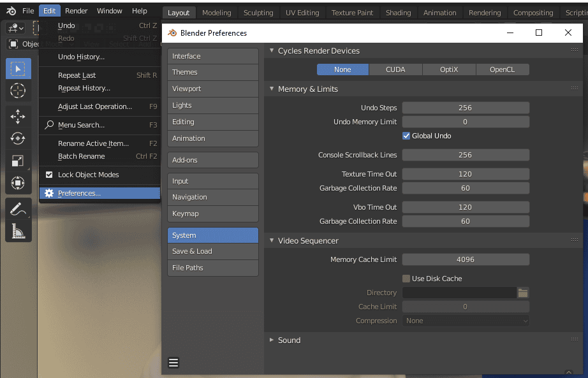Viewport: 588px width, 378px height.
Task: Open the System preferences section
Action: [212, 235]
